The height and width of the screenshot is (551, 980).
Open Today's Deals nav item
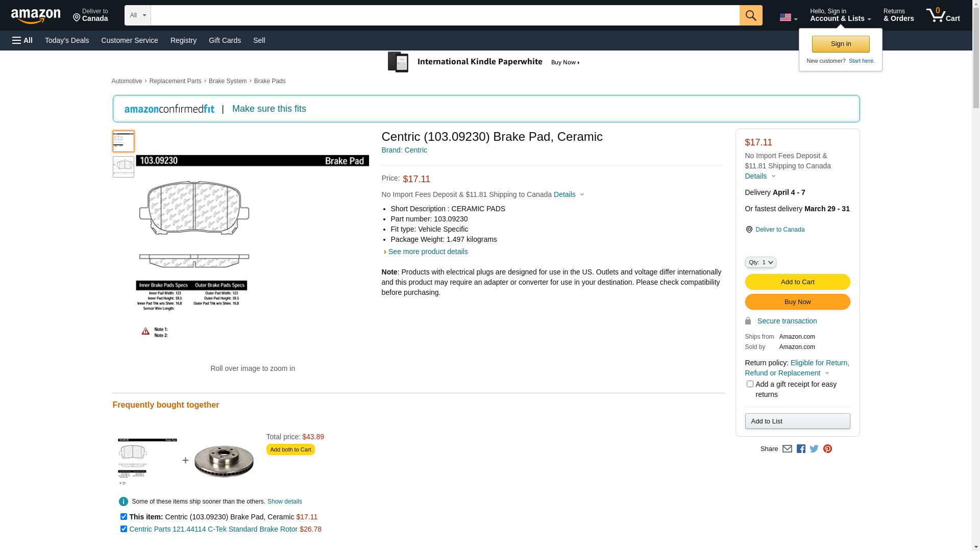pos(67,40)
